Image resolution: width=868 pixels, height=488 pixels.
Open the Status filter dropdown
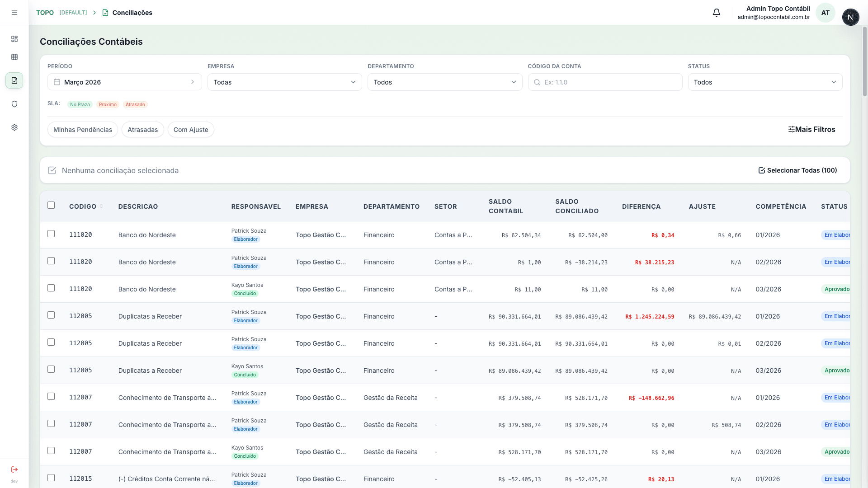click(765, 82)
